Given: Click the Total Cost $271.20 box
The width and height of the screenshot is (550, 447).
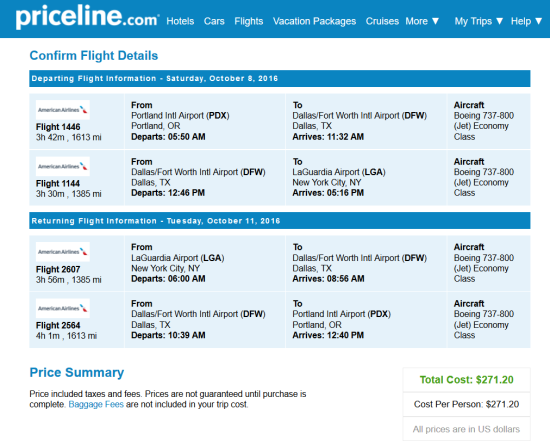Looking at the screenshot, I should pos(467,380).
